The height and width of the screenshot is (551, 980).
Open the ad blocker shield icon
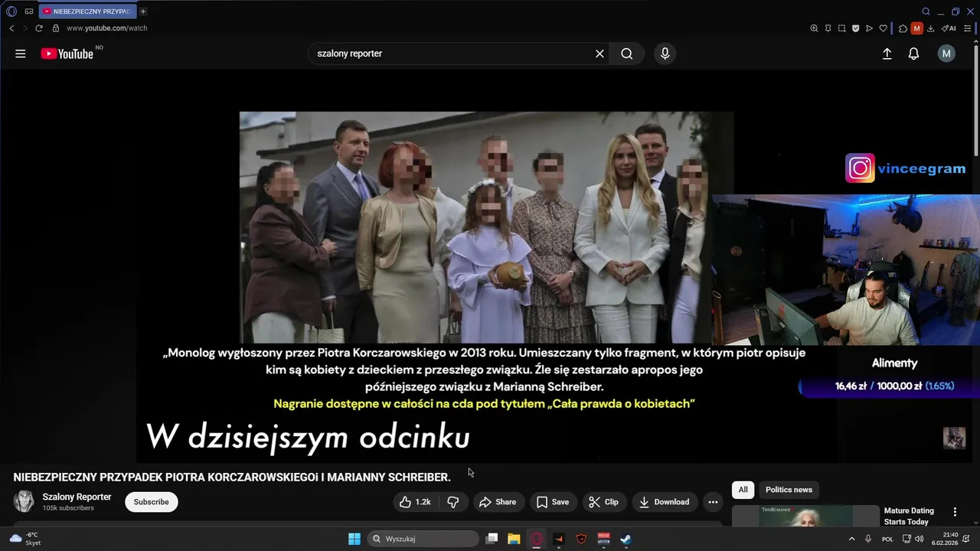(x=855, y=28)
